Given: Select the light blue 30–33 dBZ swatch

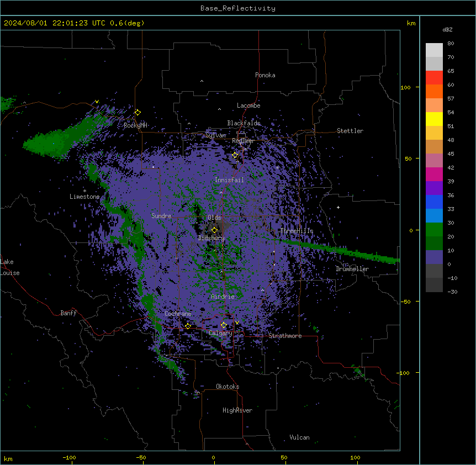Looking at the screenshot, I should 434,216.
